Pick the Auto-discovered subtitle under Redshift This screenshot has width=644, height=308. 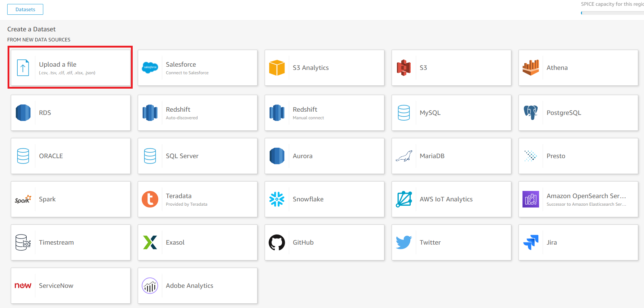click(x=182, y=118)
